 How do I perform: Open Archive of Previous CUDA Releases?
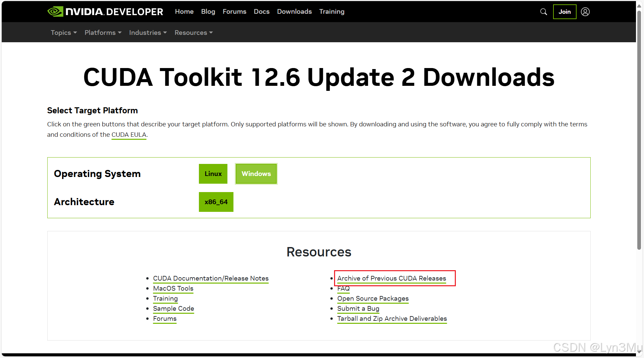391,278
